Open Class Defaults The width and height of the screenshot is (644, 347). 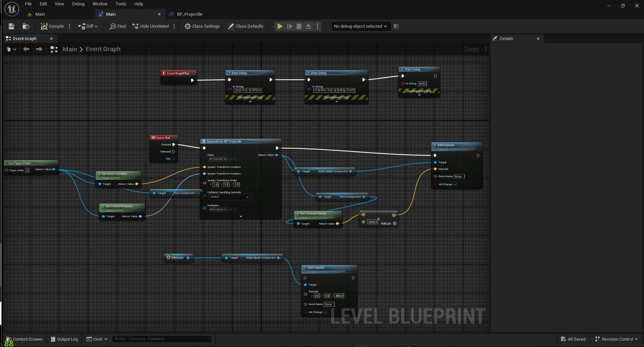(x=246, y=26)
